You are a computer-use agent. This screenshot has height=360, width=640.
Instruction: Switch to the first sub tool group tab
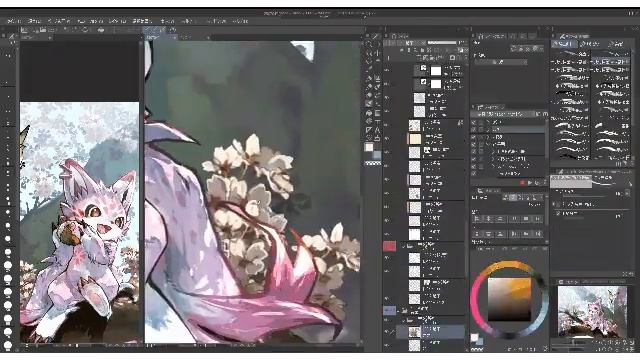(x=564, y=44)
